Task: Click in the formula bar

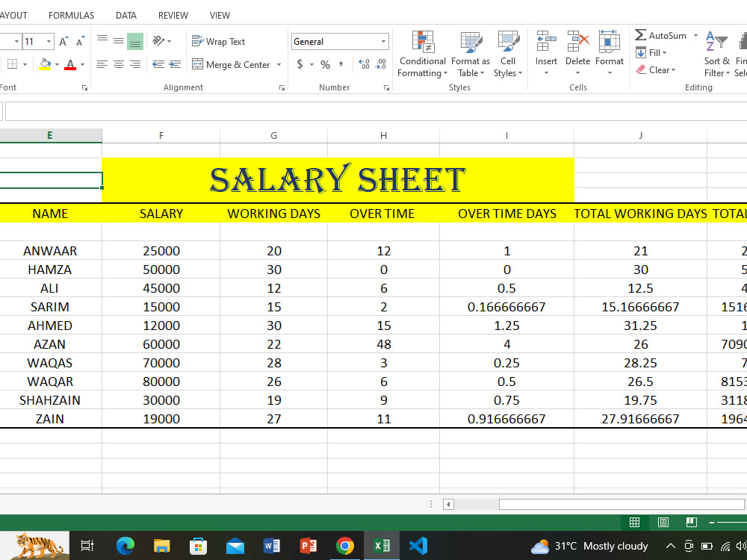Action: tap(376, 111)
